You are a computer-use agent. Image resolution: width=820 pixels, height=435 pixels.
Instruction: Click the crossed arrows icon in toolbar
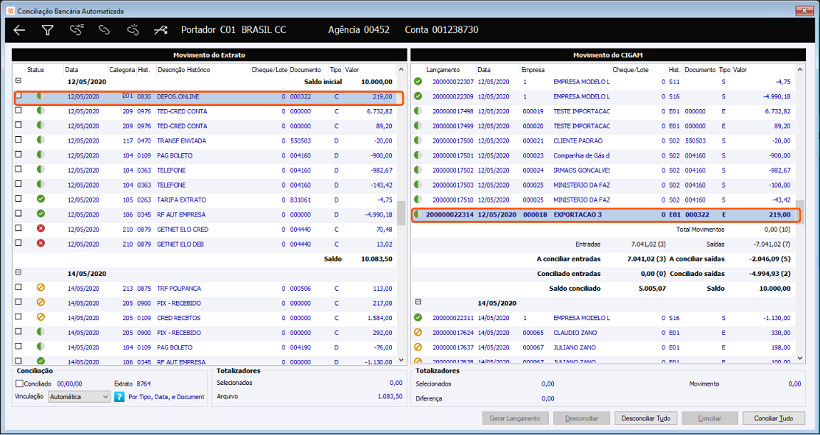tap(161, 30)
